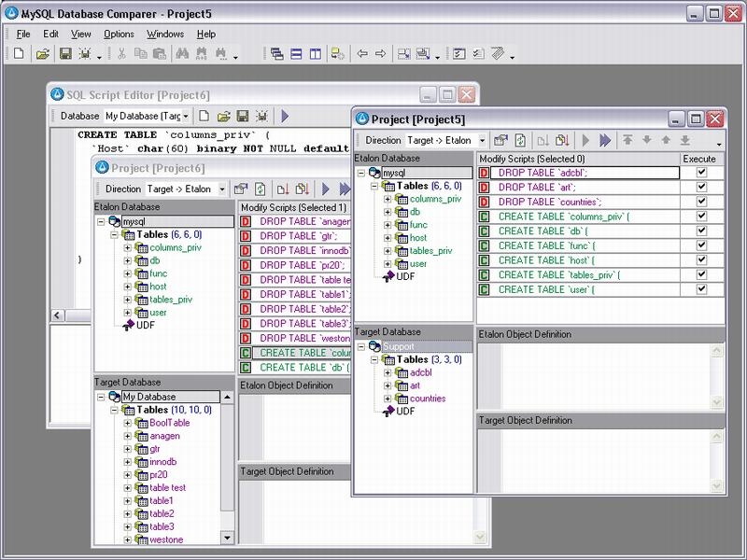Click double-arrow execute all icon in Project5
747x560 pixels.
(x=605, y=140)
